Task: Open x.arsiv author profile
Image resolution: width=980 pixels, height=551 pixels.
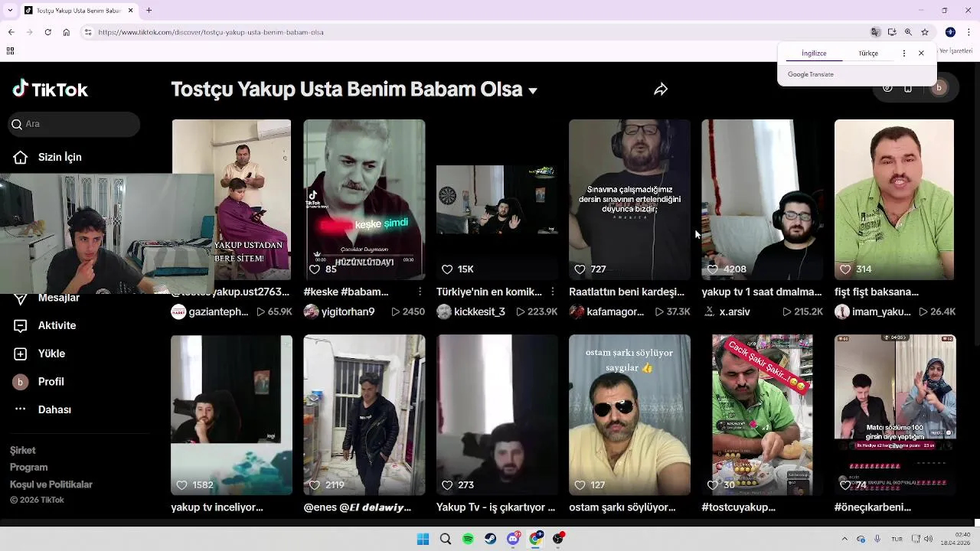Action: point(726,311)
